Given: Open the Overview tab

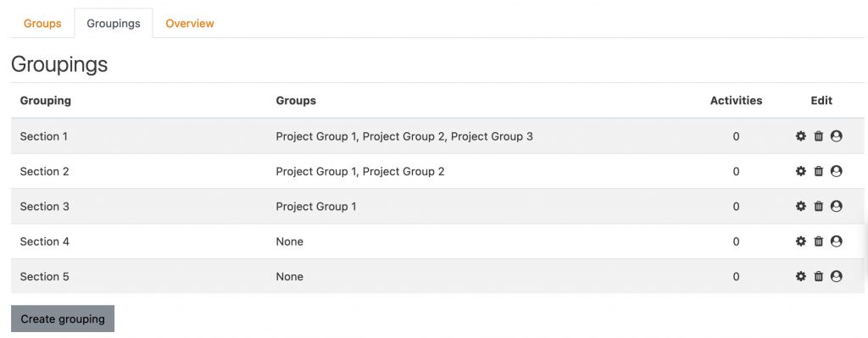Looking at the screenshot, I should pyautogui.click(x=190, y=24).
